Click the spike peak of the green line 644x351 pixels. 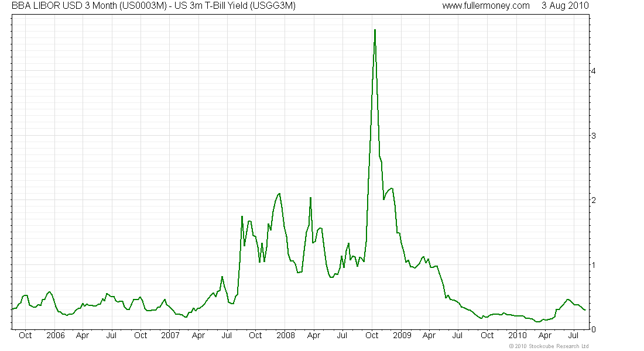point(375,30)
